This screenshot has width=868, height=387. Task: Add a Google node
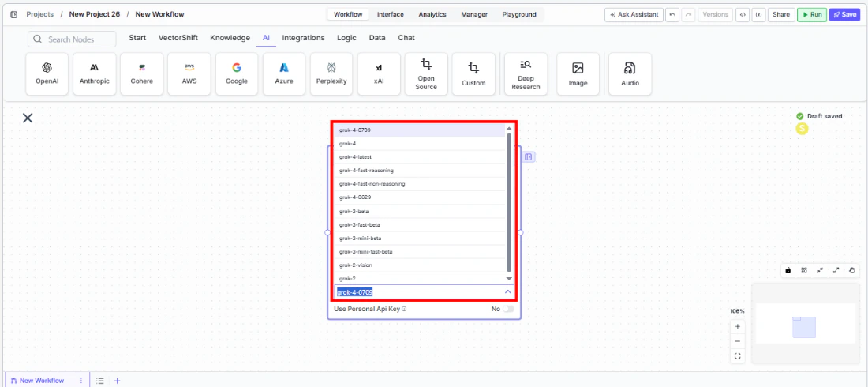pyautogui.click(x=237, y=74)
